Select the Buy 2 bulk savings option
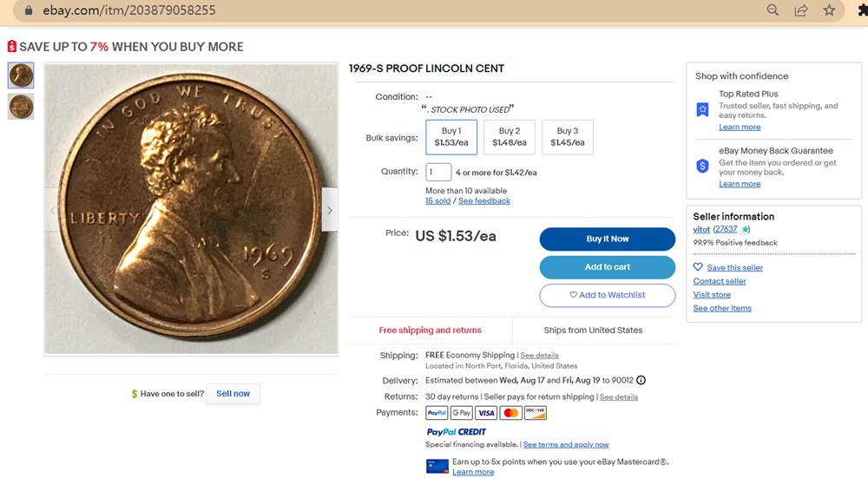 point(510,137)
